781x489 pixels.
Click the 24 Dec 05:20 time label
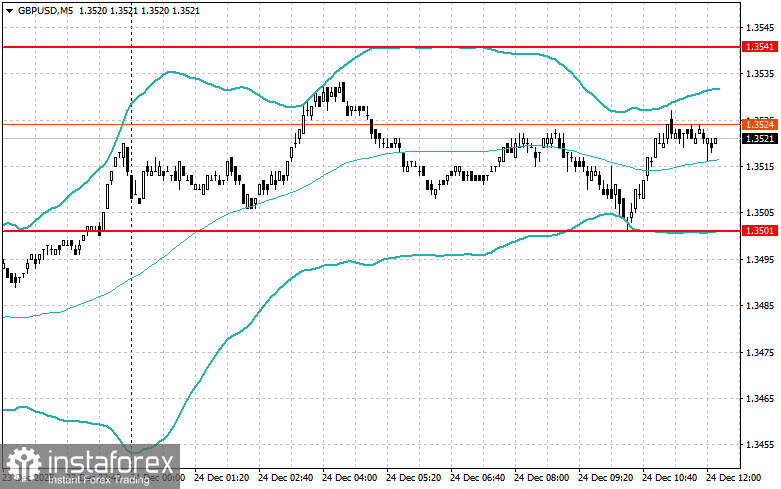(x=413, y=478)
